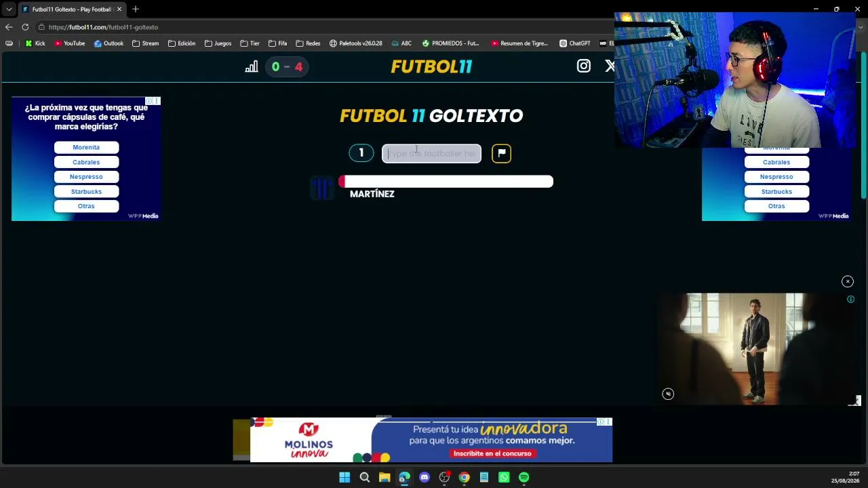Open the Kick bookmark
This screenshot has width=868, height=488.
(35, 43)
